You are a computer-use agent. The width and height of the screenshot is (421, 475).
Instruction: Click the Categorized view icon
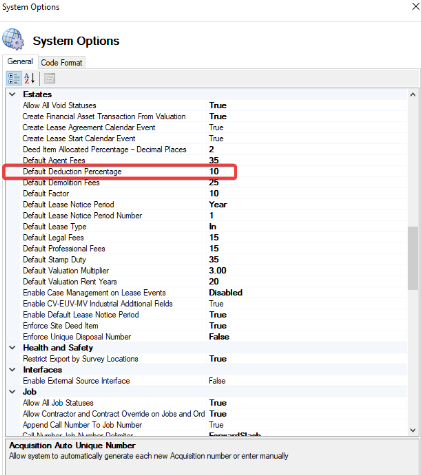pos(14,79)
